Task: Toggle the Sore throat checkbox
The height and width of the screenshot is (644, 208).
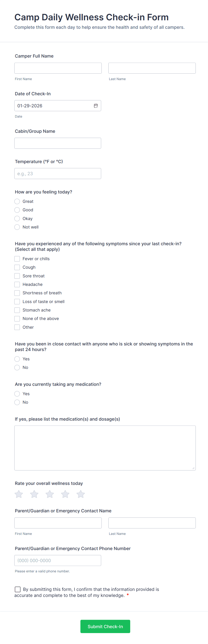Action: (x=17, y=276)
